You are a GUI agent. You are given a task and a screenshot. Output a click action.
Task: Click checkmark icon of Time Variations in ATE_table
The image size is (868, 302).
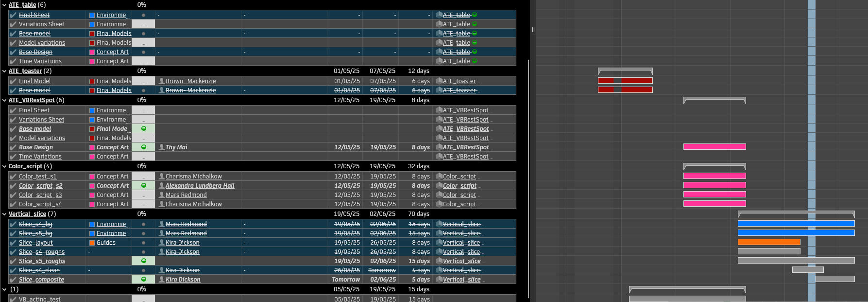click(13, 61)
